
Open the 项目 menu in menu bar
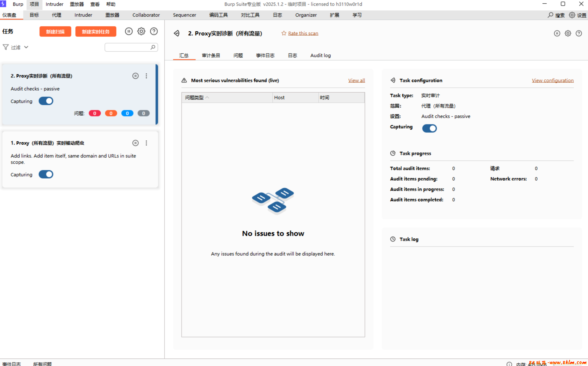[x=34, y=4]
